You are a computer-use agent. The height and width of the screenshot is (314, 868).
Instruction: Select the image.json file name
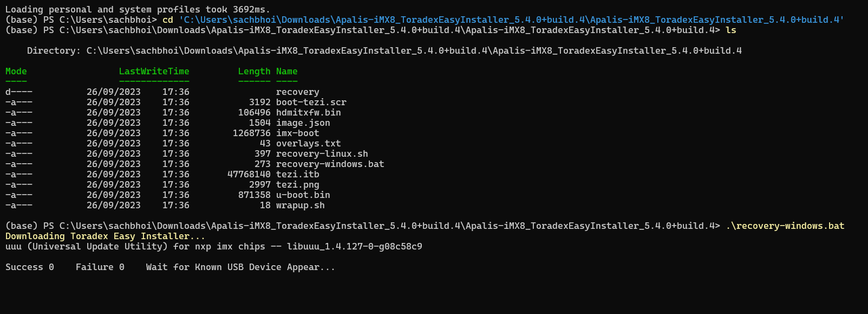click(303, 123)
